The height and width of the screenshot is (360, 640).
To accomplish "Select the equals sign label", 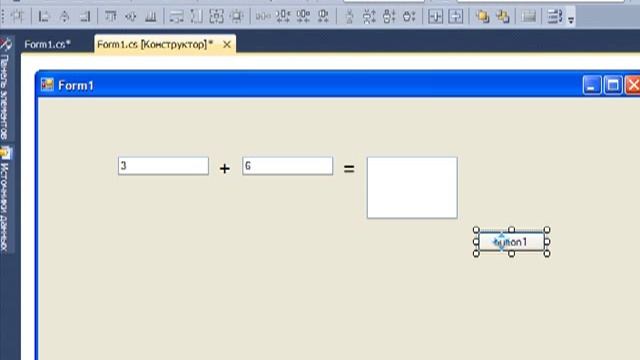I will (349, 168).
